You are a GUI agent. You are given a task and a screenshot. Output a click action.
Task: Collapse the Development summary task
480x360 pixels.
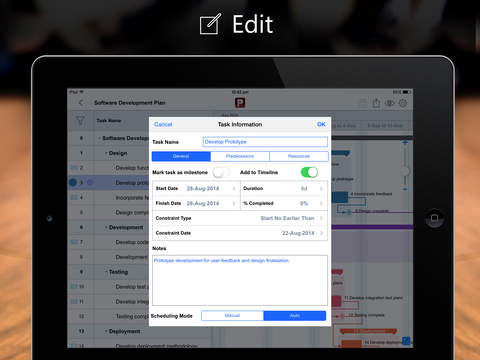point(106,227)
